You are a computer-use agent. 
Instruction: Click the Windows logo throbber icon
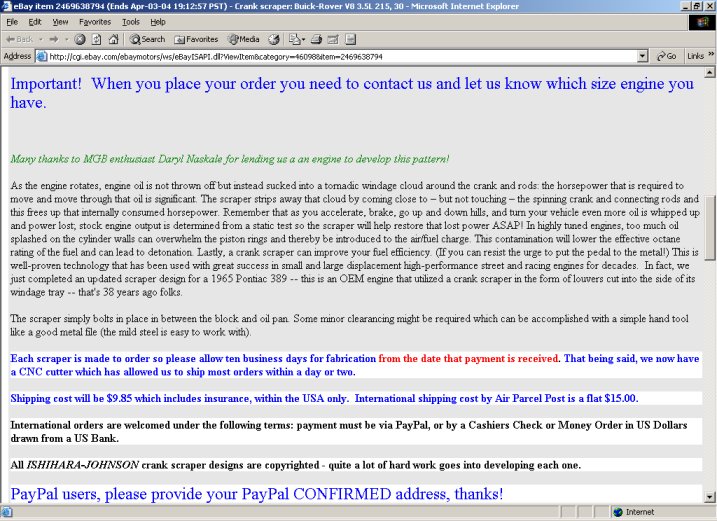click(x=702, y=22)
